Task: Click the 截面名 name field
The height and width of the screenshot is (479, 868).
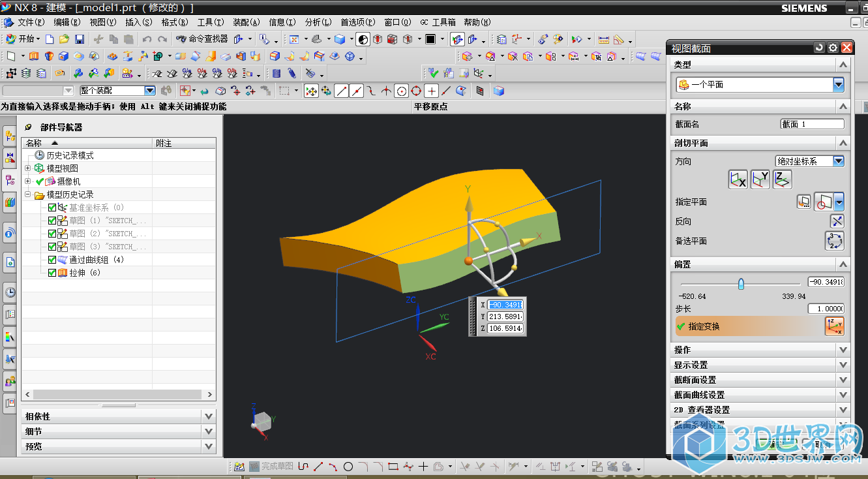Action: click(813, 124)
